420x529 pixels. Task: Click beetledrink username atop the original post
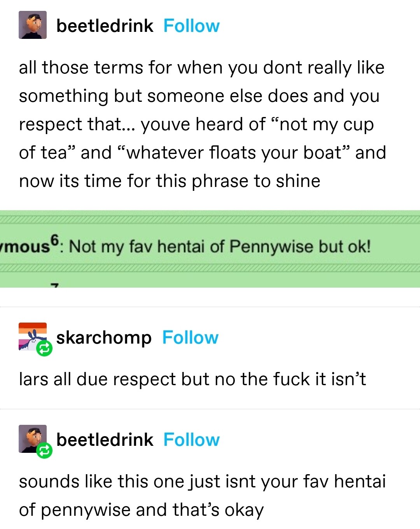[105, 26]
